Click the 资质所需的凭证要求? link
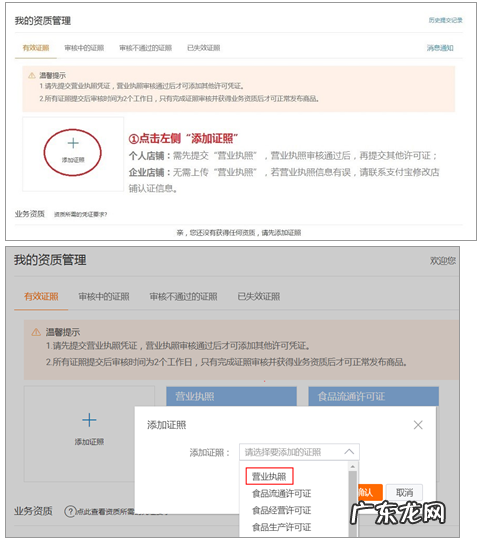This screenshot has height=542, width=484. point(81,215)
